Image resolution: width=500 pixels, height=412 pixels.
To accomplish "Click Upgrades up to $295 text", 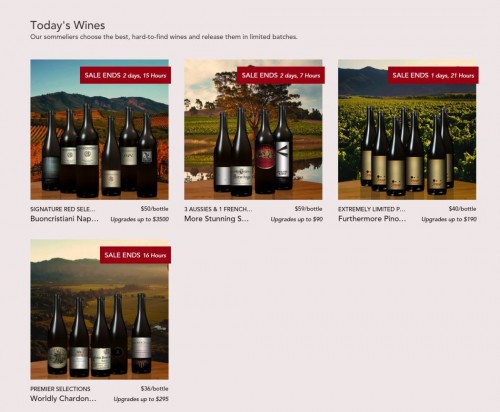I will click(x=141, y=399).
